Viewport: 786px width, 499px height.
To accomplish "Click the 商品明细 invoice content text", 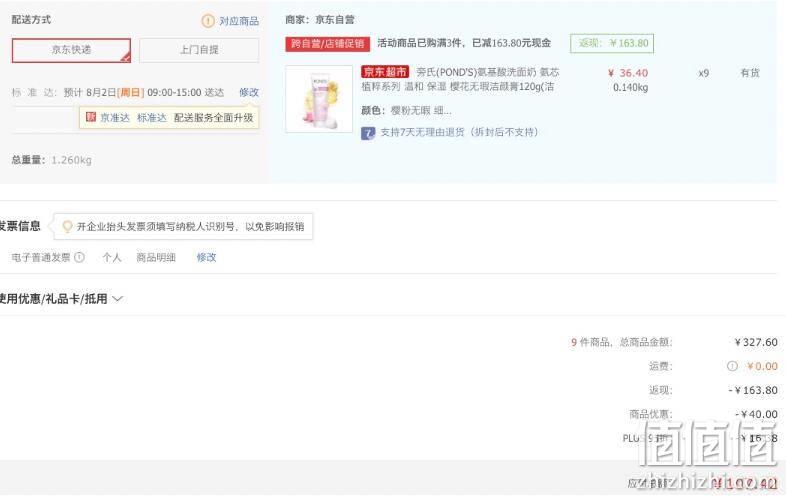I will (x=156, y=257).
